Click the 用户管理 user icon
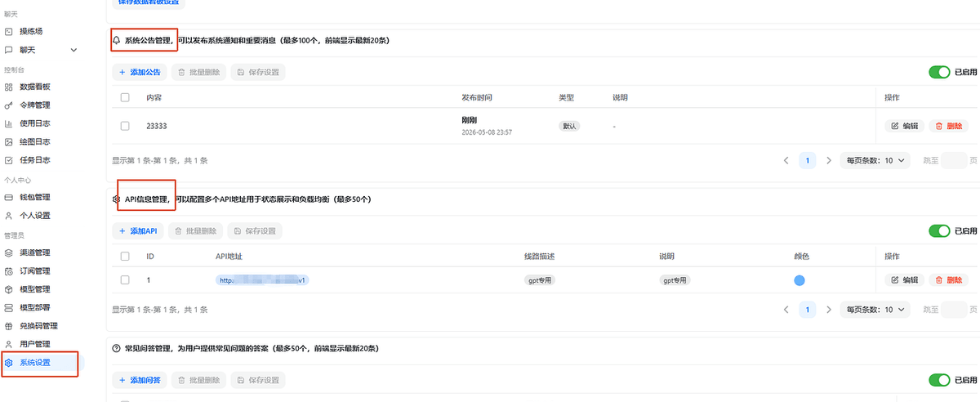Screen dimensions: 980x402 coord(9,344)
